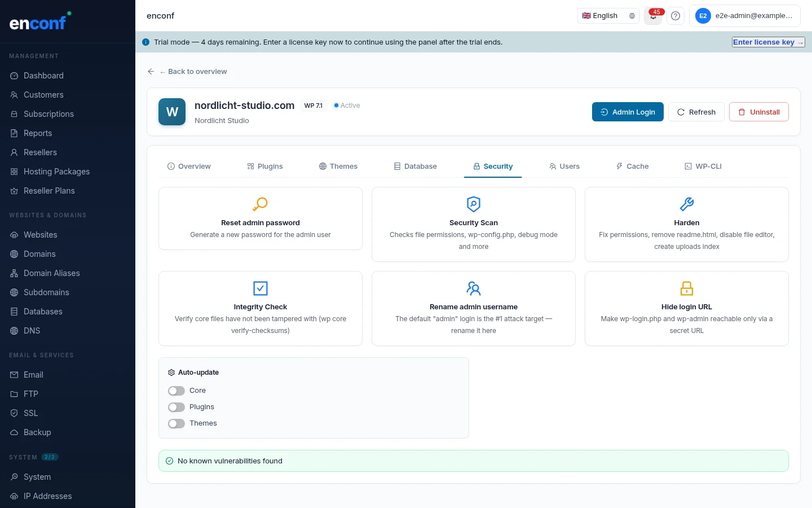Click the Security Scan card title

[474, 223]
